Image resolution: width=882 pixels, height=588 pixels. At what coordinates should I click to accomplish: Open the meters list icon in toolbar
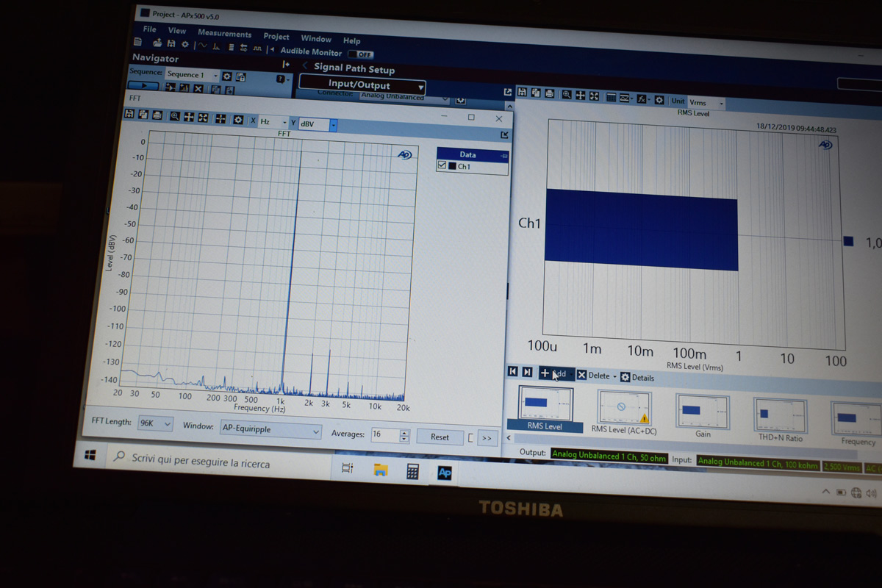[231, 47]
